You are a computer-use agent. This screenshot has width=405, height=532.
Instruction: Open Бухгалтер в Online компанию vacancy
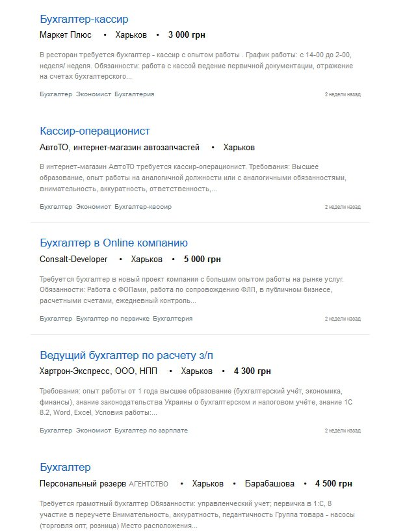coord(114,243)
